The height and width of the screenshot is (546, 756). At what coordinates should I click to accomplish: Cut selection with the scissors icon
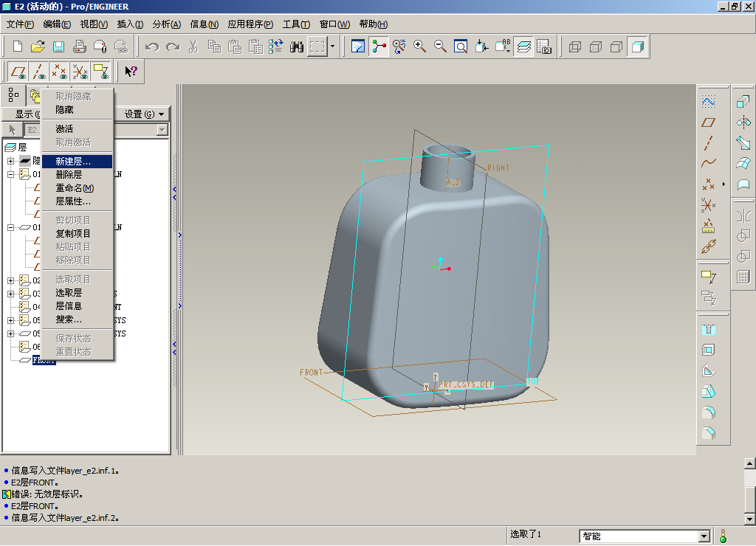(x=193, y=46)
